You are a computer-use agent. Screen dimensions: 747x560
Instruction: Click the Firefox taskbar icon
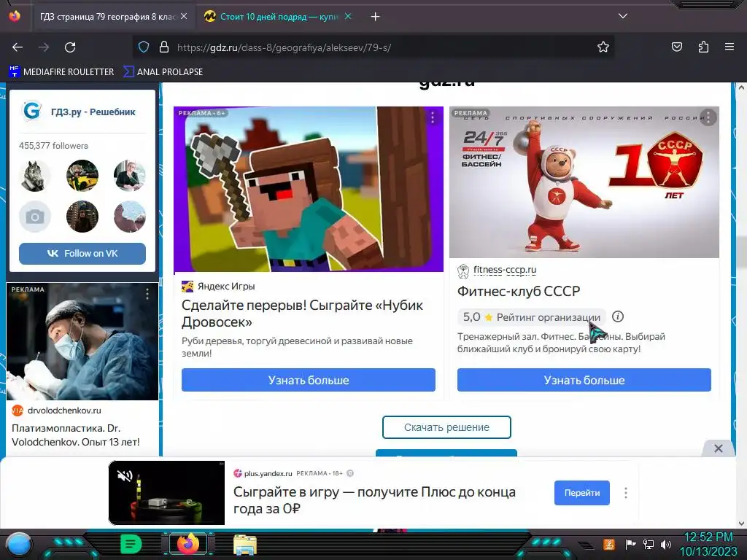click(188, 544)
